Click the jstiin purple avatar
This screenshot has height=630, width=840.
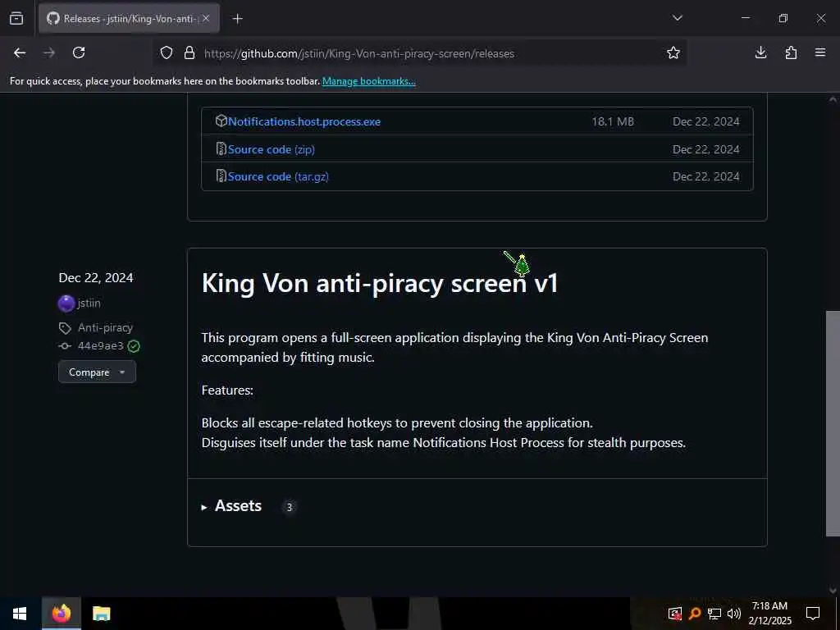point(66,304)
